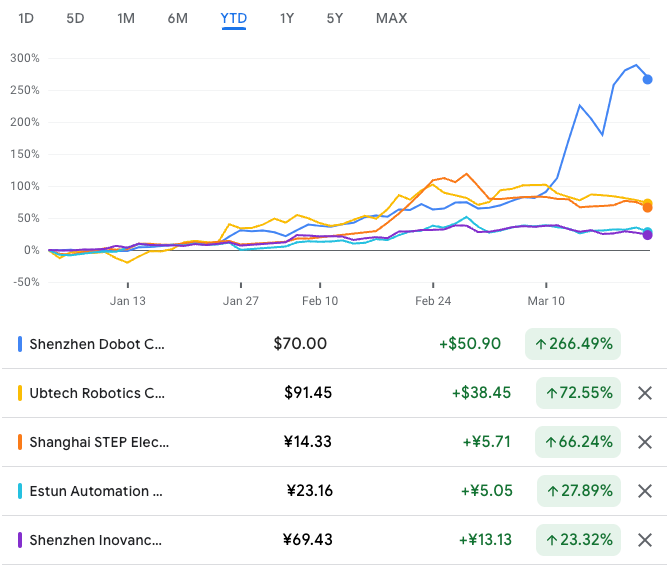Click the blue endpoint dot on chart

647,80
